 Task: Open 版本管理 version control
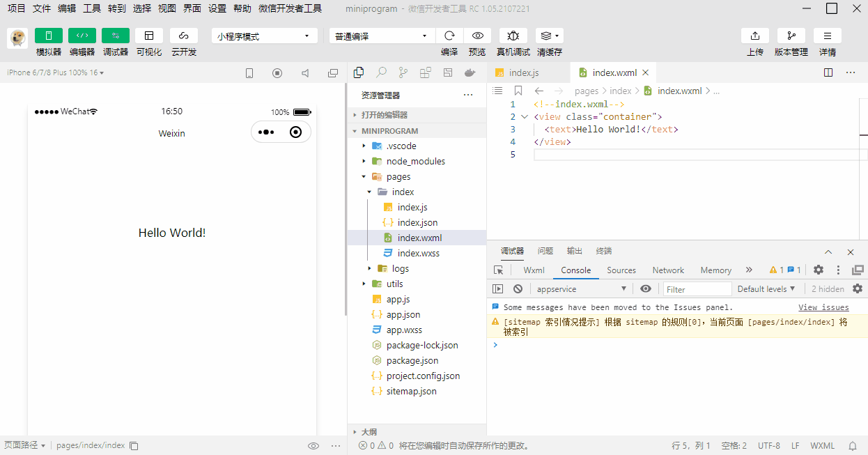[x=791, y=36]
